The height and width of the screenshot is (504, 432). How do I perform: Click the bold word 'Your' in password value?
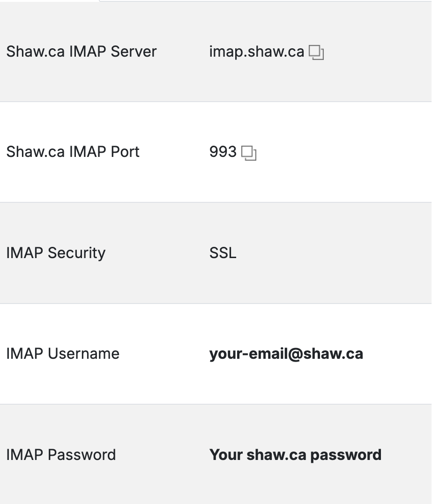tap(226, 455)
